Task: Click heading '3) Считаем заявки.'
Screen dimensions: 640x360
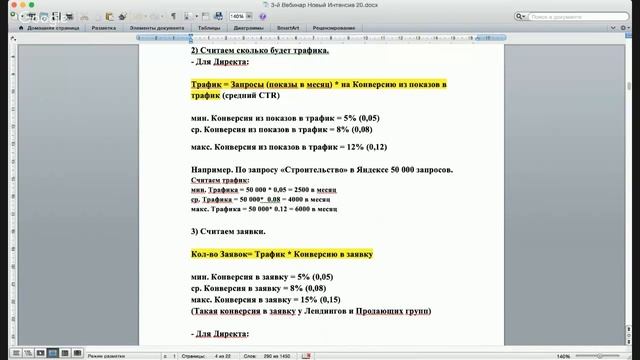Action: click(x=228, y=231)
